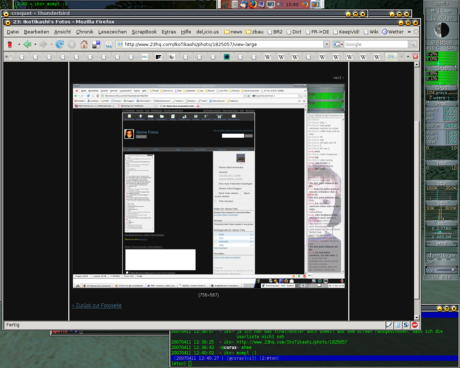The height and width of the screenshot is (368, 460).
Task: Focus the Google search field
Action: (376, 44)
